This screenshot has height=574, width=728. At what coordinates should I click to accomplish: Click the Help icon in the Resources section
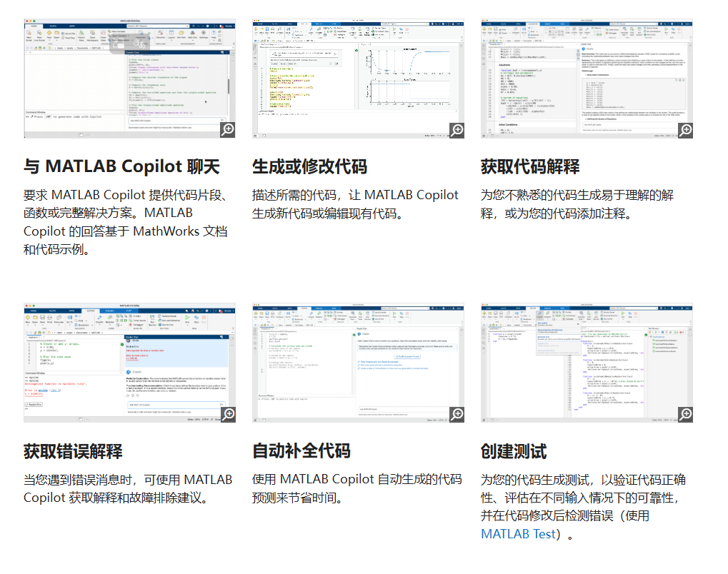pos(214,34)
